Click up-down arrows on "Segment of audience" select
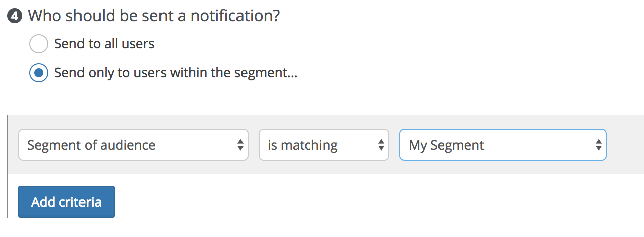Viewport: 644px width, 237px height. 240,145
